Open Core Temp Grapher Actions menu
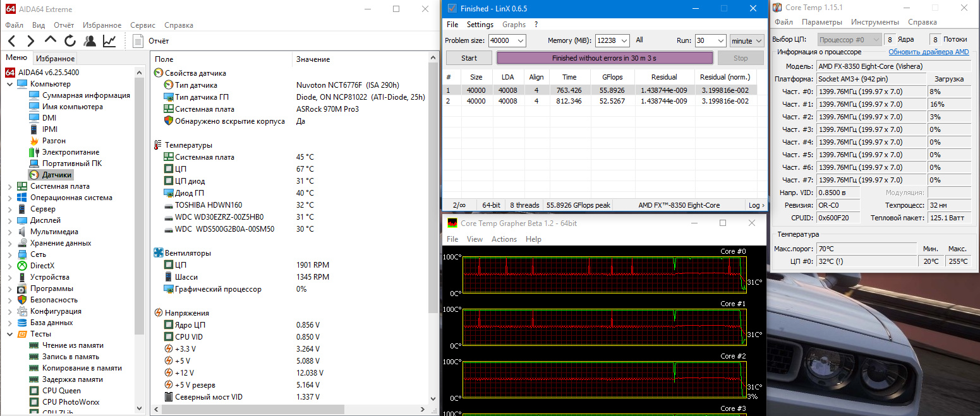 point(504,239)
